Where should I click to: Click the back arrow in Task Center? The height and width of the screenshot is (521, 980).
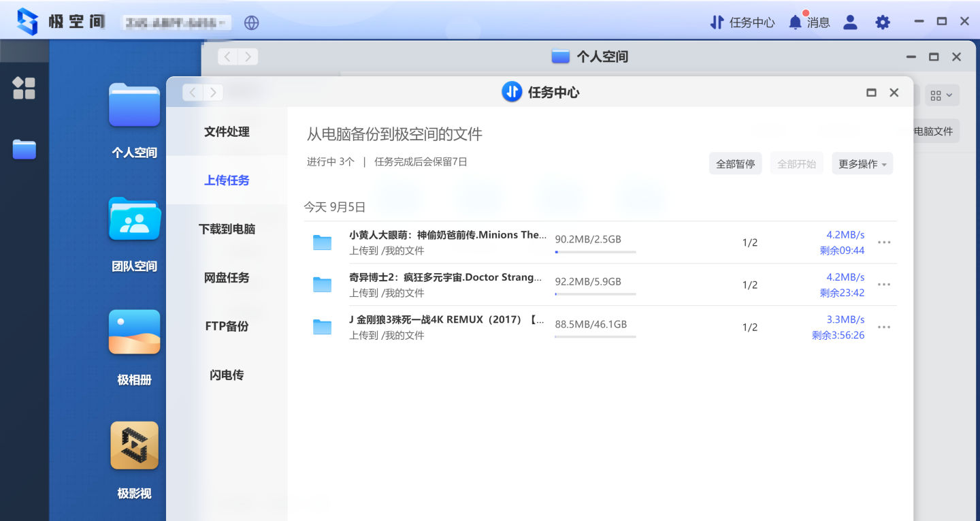pyautogui.click(x=193, y=92)
